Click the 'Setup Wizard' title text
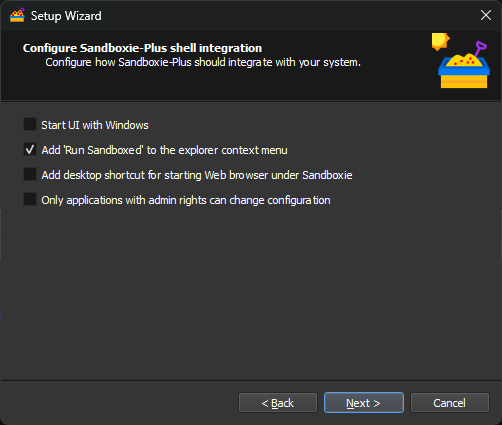Image resolution: width=502 pixels, height=425 pixels. 66,16
